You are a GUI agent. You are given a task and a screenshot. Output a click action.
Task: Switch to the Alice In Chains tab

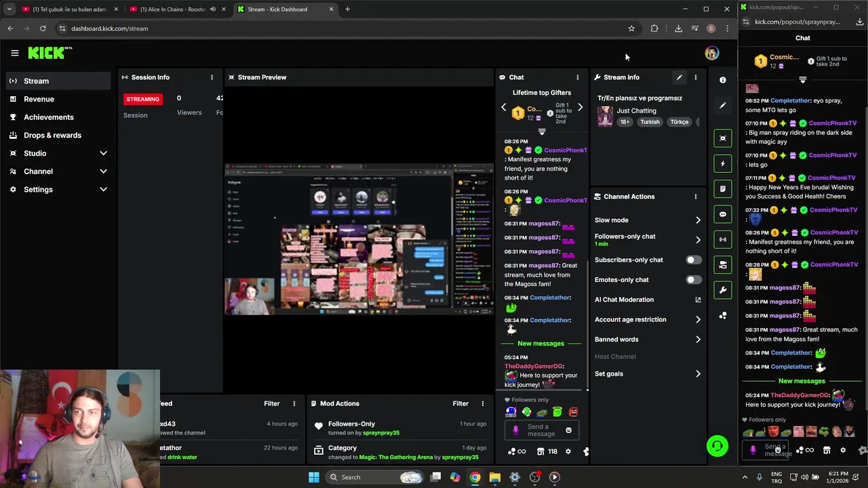pos(178,9)
